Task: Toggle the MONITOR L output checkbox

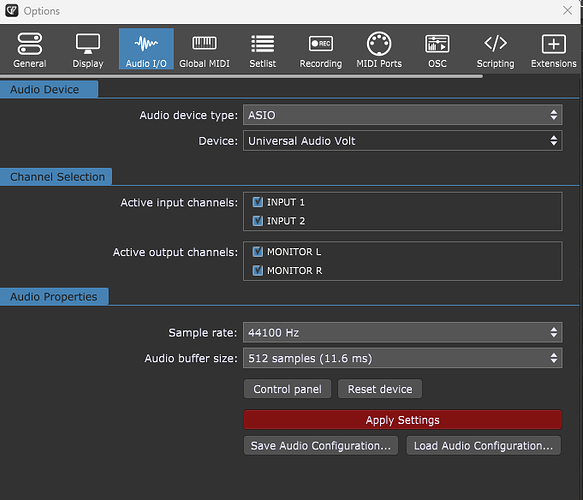Action: click(258, 252)
